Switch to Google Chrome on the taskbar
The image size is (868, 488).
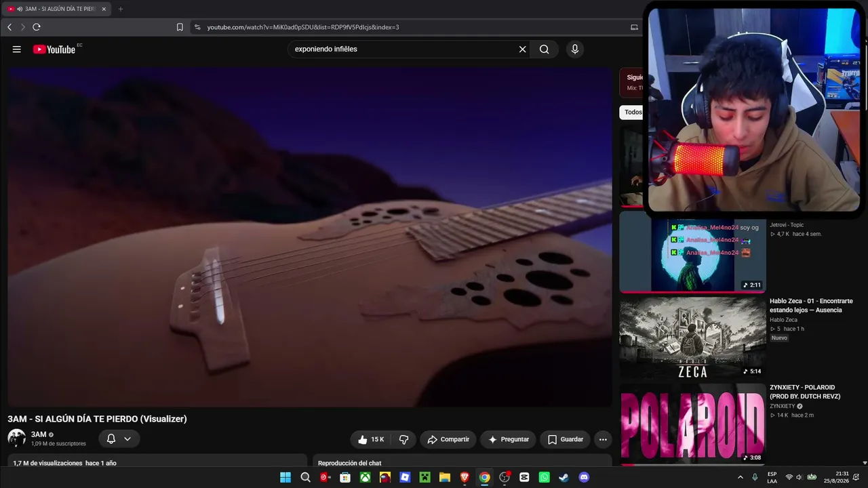484,477
